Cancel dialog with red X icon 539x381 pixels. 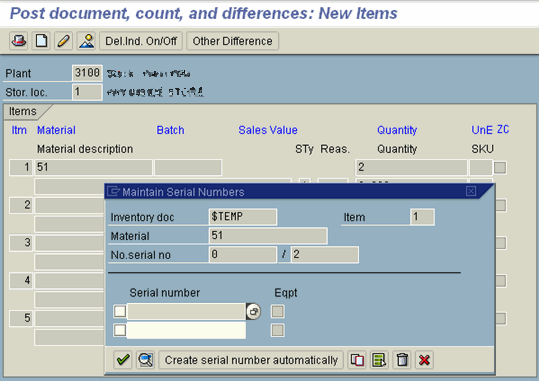424,360
